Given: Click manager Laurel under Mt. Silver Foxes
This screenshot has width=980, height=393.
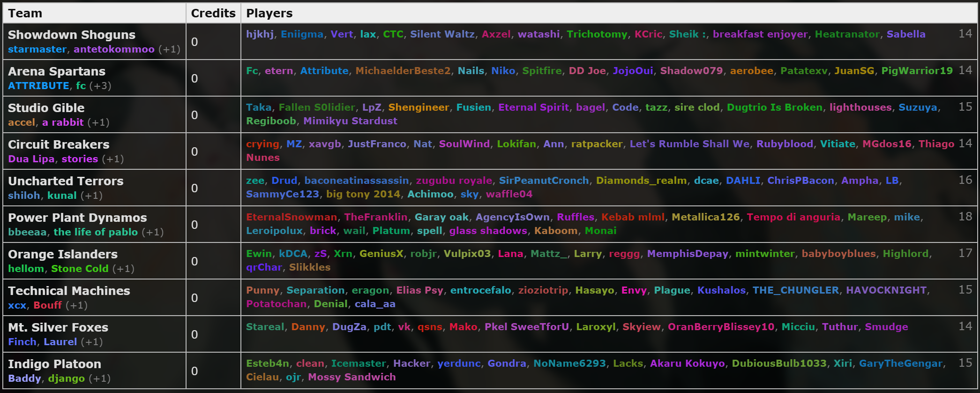Looking at the screenshot, I should (x=60, y=342).
